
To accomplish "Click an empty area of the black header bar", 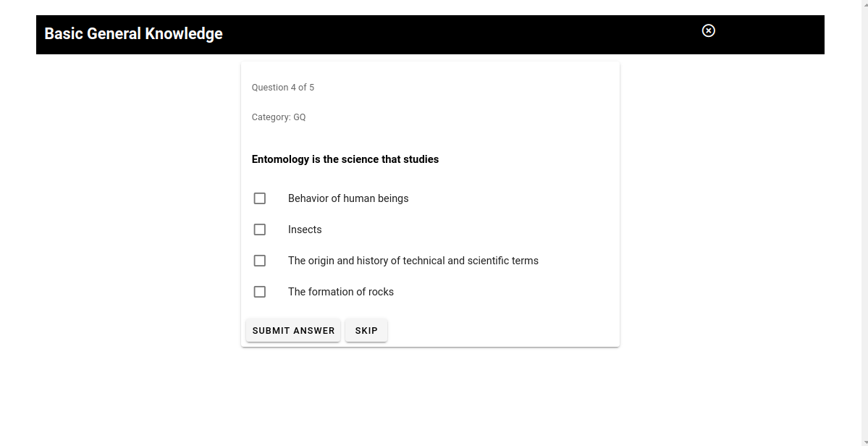I will click(443, 34).
